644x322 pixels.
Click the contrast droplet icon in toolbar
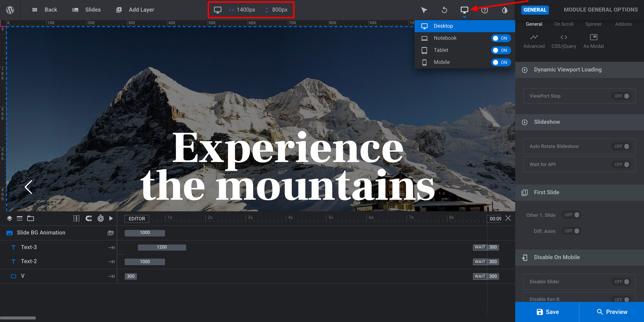click(x=505, y=10)
